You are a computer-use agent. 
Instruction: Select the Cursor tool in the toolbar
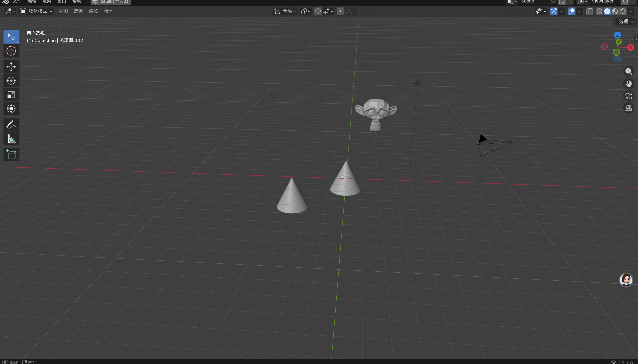tap(11, 51)
